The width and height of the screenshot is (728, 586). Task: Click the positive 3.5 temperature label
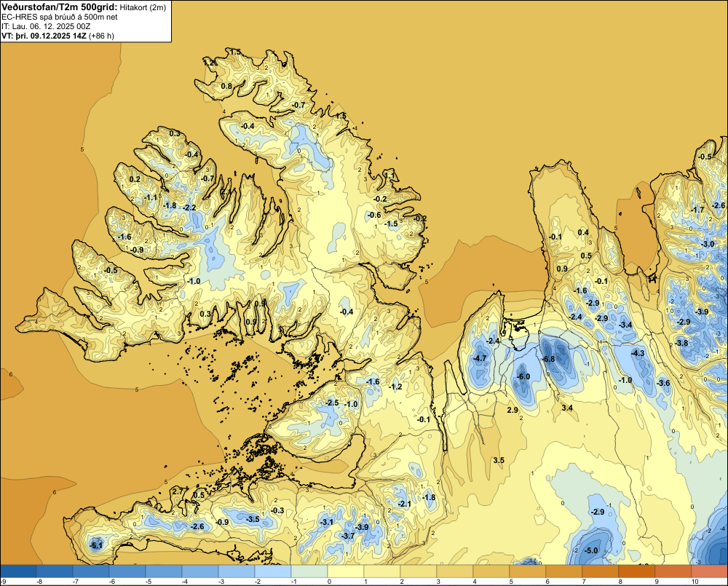[x=499, y=460]
